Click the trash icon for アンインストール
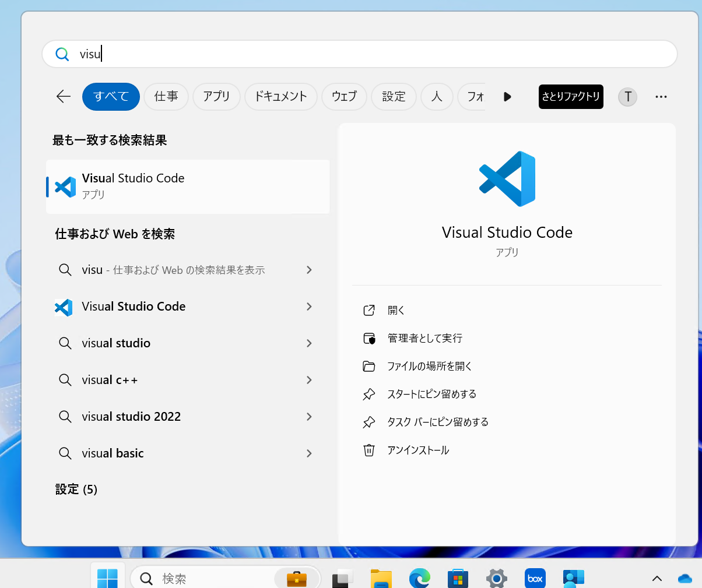 coord(369,450)
